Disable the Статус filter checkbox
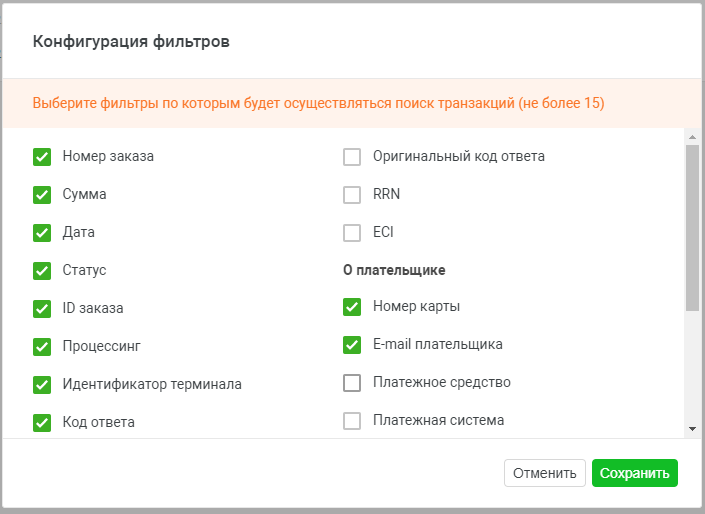Image resolution: width=705 pixels, height=514 pixels. point(42,271)
